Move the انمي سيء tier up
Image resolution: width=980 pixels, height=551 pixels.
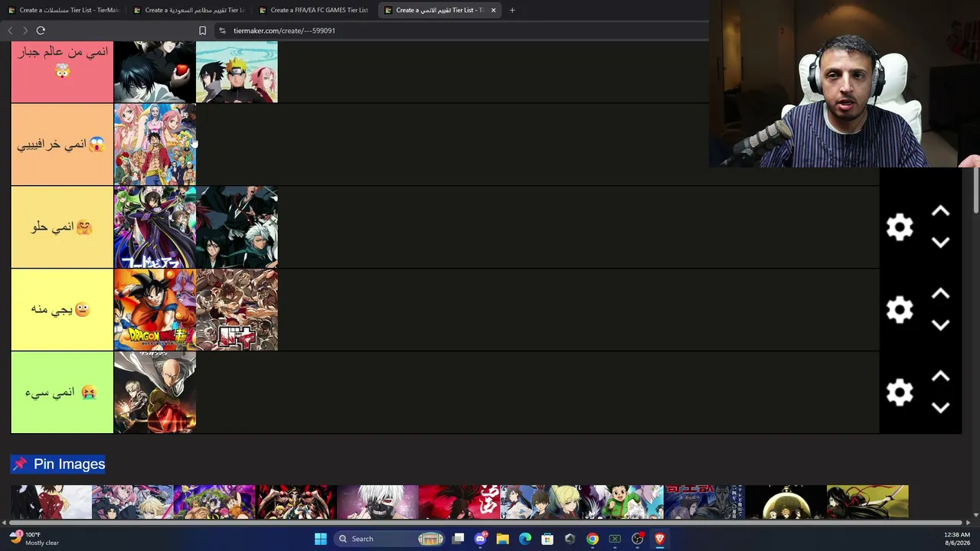[940, 377]
